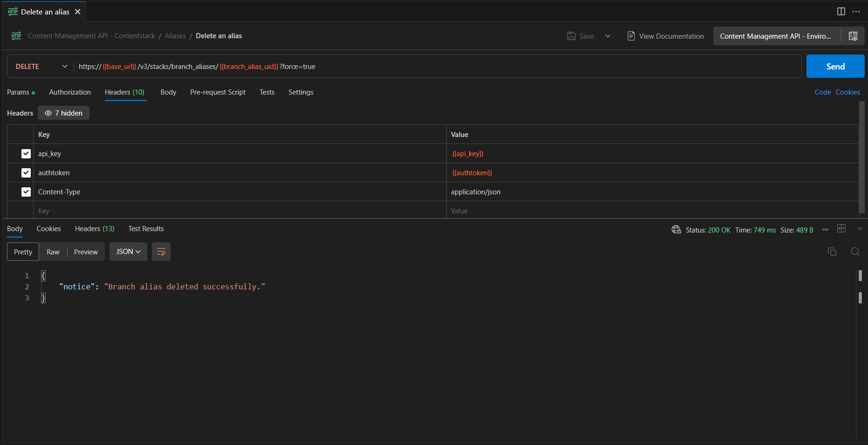Click the network globe icon beside Status
The height and width of the screenshot is (445, 868).
tap(676, 230)
